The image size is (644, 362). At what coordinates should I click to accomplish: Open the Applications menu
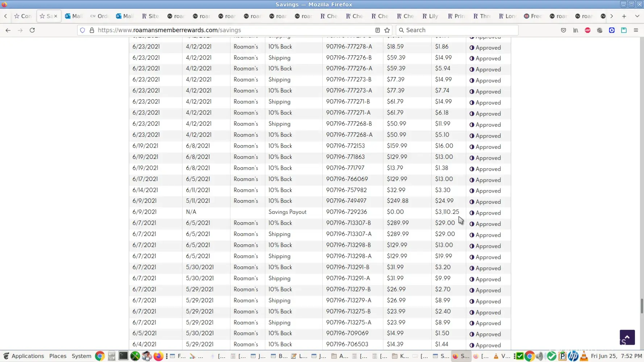tap(24, 356)
